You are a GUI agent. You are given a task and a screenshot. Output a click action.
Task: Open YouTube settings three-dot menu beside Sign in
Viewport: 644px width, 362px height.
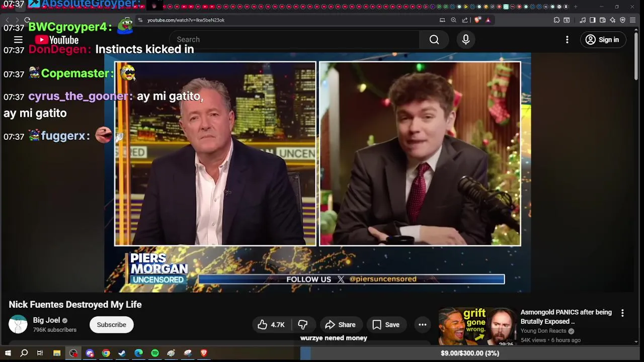point(567,40)
